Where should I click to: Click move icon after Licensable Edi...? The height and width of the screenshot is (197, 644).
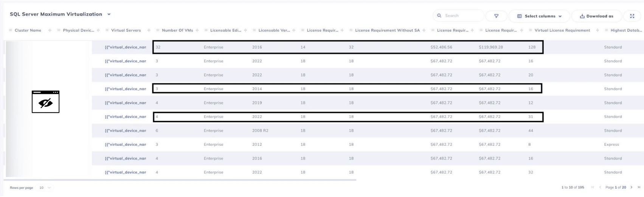coord(246,30)
